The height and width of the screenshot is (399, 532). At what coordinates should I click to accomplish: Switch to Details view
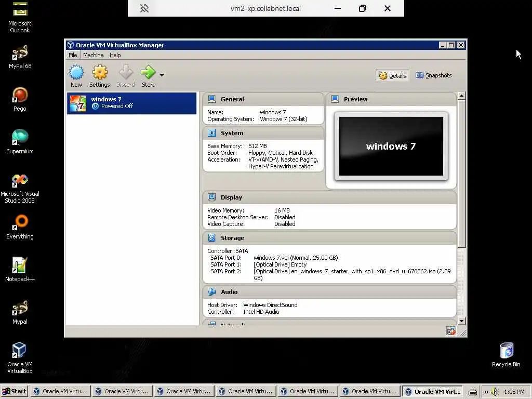click(x=393, y=76)
